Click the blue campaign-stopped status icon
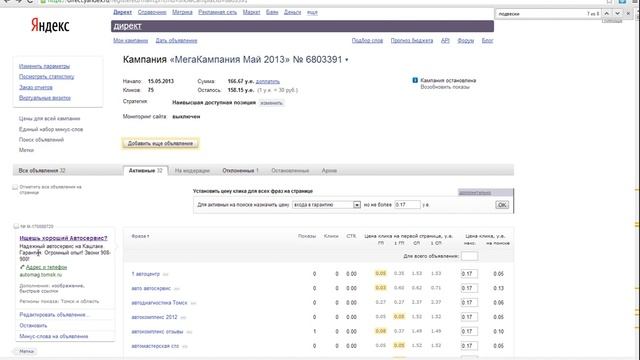Screen dimensions: 640x360 click(x=415, y=80)
